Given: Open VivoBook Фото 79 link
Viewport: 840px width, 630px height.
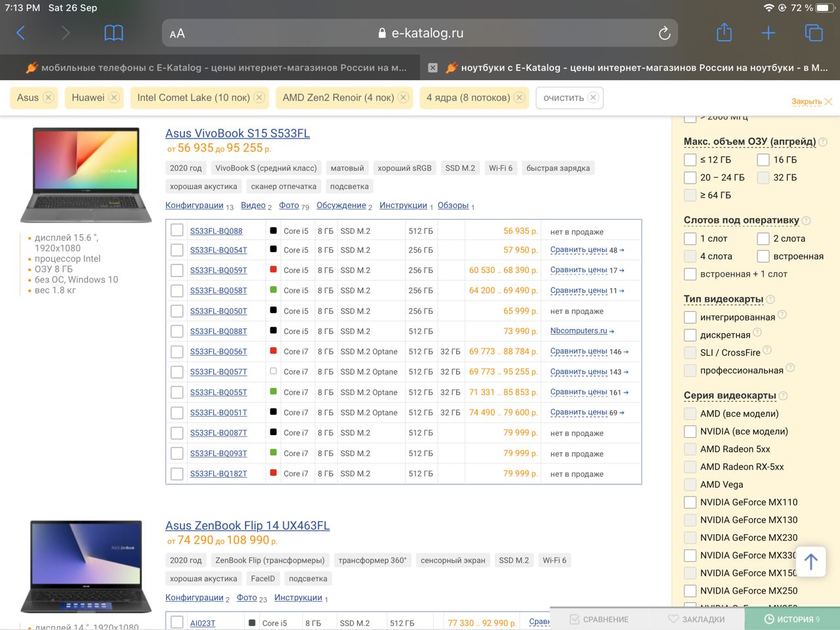Looking at the screenshot, I should click(x=289, y=205).
